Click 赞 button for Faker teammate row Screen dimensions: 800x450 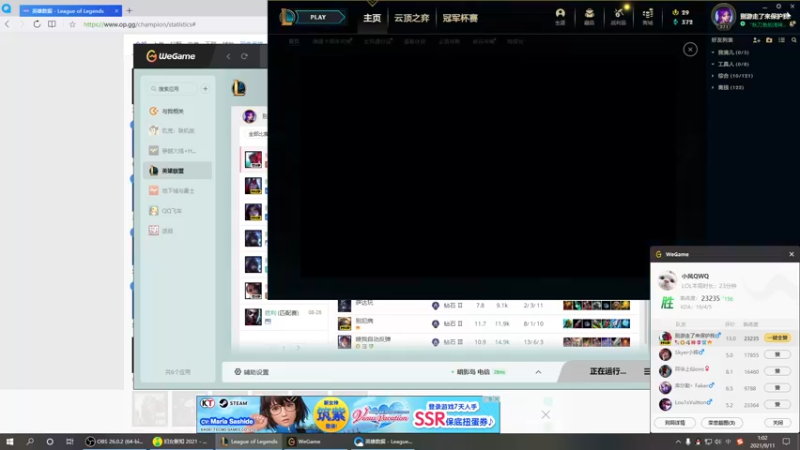pos(778,388)
